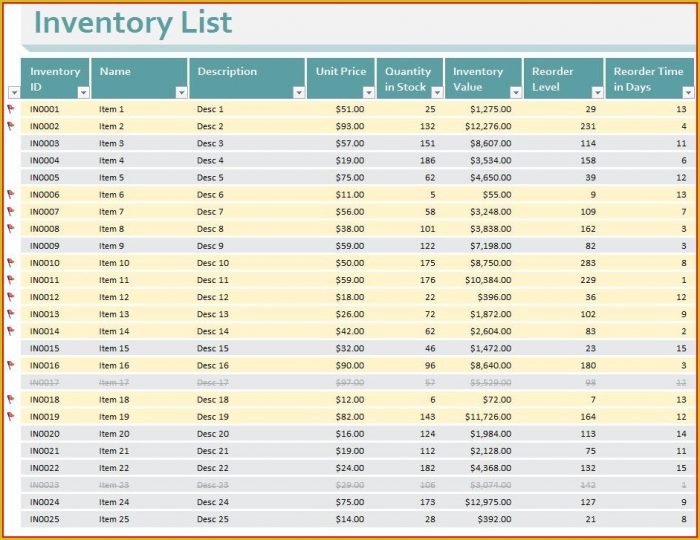Open the flag column filter dropdown
700x540 pixels.
(14, 92)
